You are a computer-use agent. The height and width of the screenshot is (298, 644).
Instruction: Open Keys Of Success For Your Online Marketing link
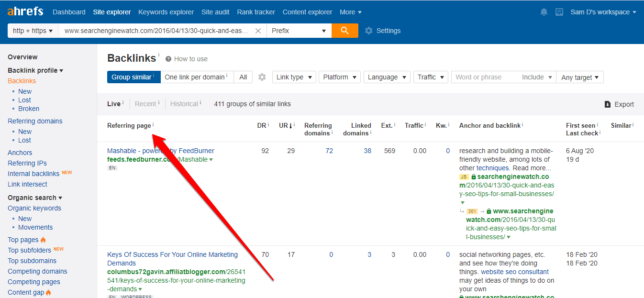click(x=172, y=259)
